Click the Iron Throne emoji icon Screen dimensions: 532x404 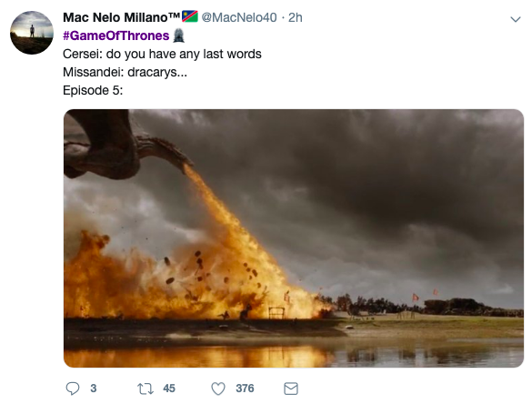click(179, 35)
